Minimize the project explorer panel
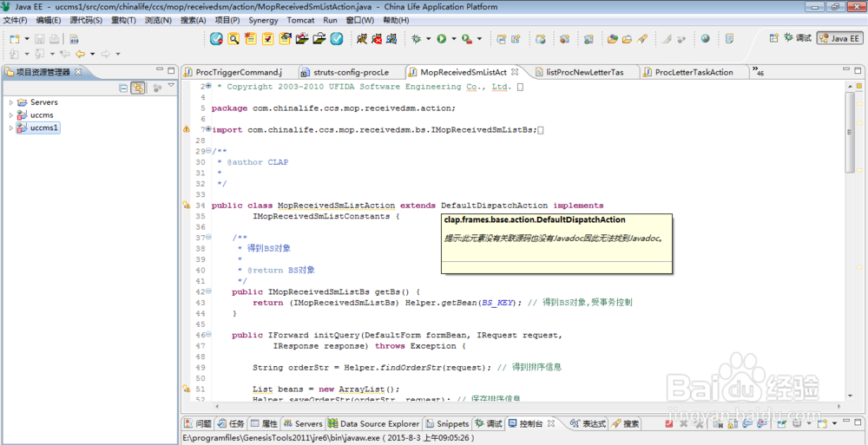 pyautogui.click(x=160, y=69)
